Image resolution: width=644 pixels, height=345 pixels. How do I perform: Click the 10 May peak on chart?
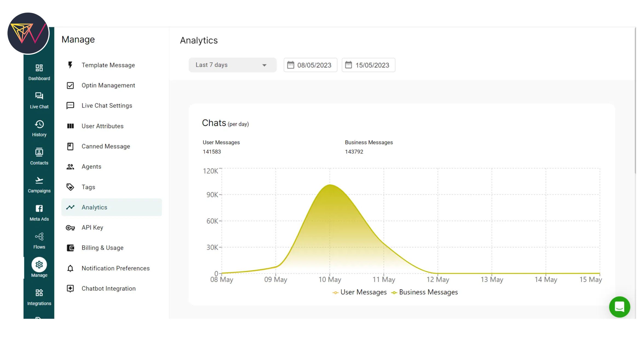coord(330,185)
